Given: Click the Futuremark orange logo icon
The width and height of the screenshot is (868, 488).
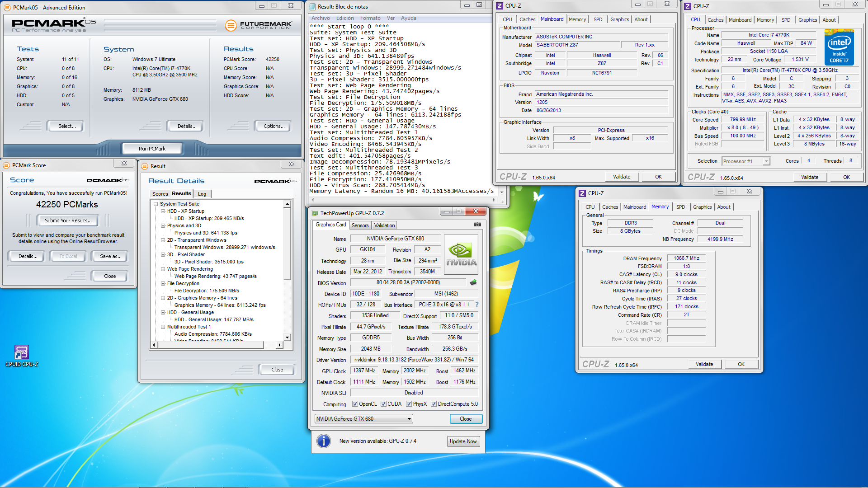Looking at the screenshot, I should click(x=231, y=25).
